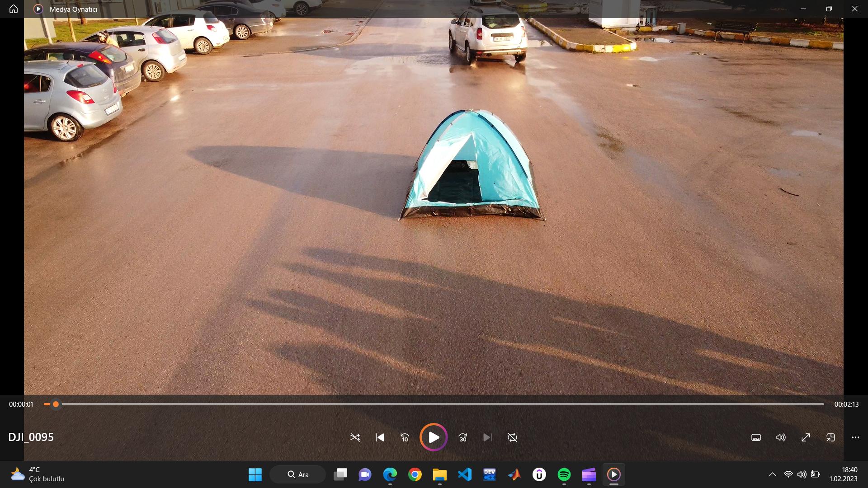This screenshot has width=868, height=488.
Task: Open weather widget 4°C Çok bulutlu
Action: [x=38, y=474]
